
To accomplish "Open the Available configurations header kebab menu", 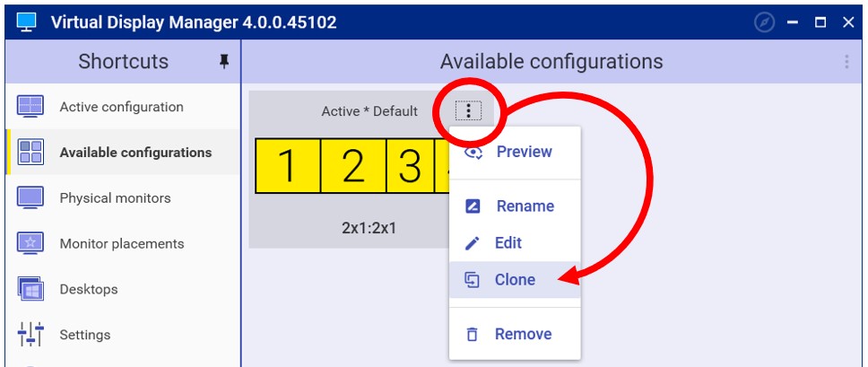I will [846, 61].
